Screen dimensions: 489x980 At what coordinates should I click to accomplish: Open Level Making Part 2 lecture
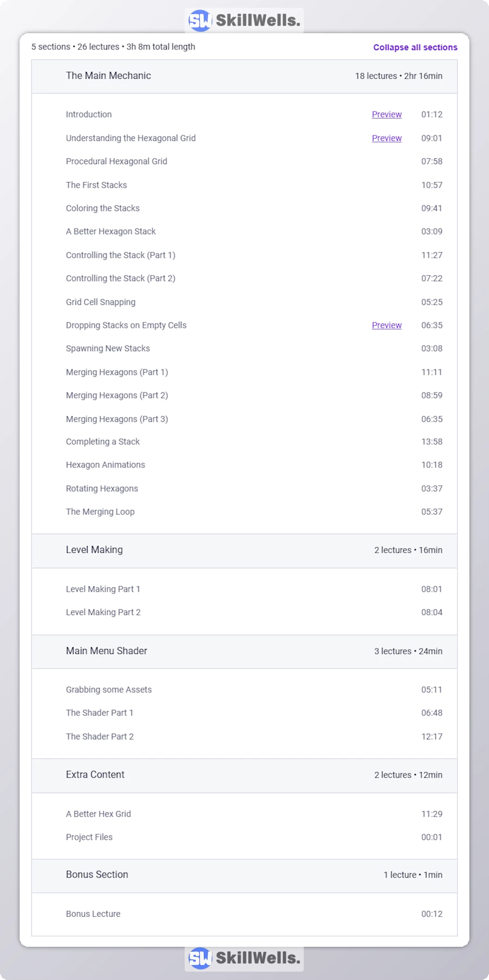coord(103,613)
